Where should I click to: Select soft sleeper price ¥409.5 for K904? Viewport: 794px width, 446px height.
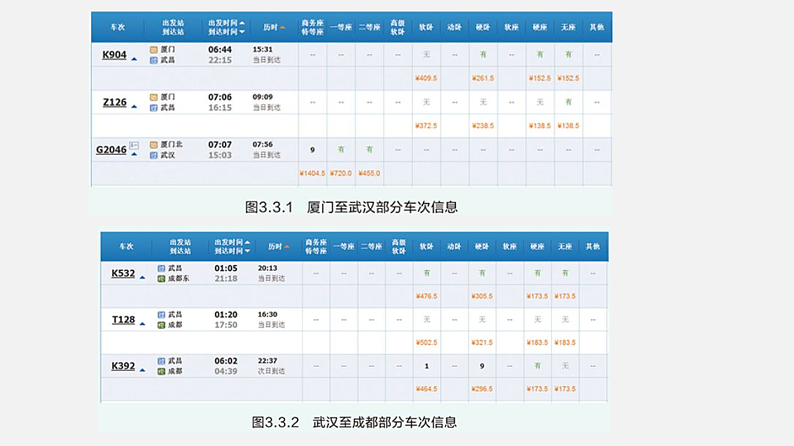point(426,78)
